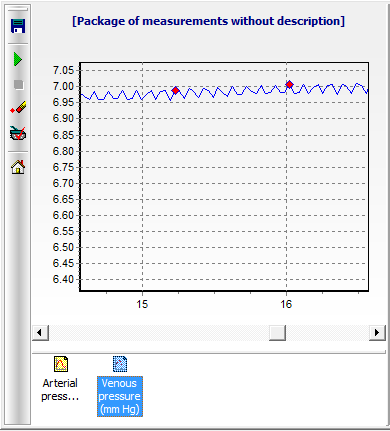Select the Venous pressure (mm Hg) item
The height and width of the screenshot is (431, 390).
(120, 396)
